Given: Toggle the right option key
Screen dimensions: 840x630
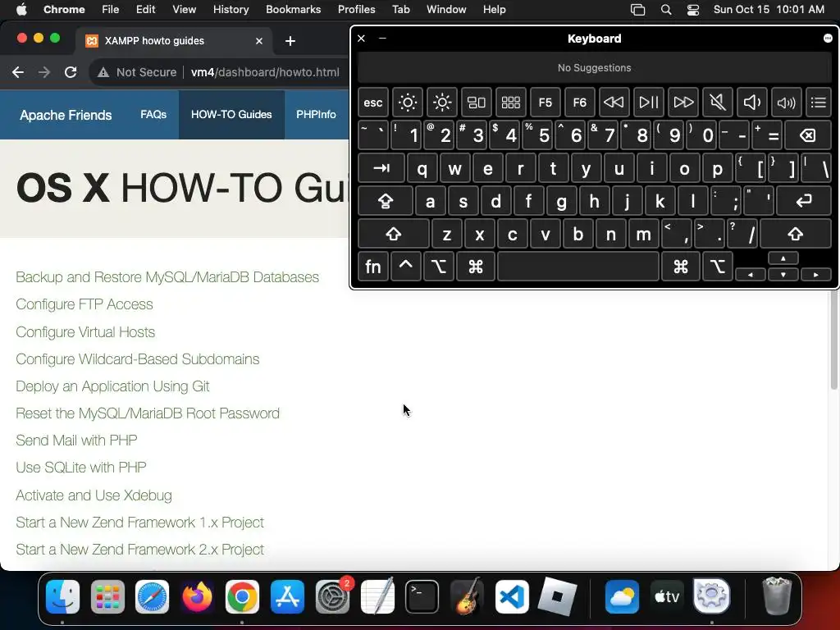Looking at the screenshot, I should pos(717,267).
